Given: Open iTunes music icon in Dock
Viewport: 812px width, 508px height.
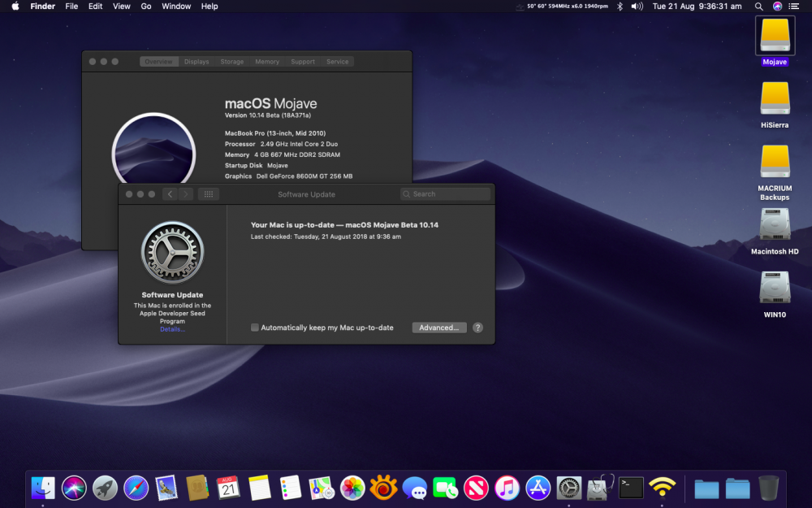Looking at the screenshot, I should (507, 488).
